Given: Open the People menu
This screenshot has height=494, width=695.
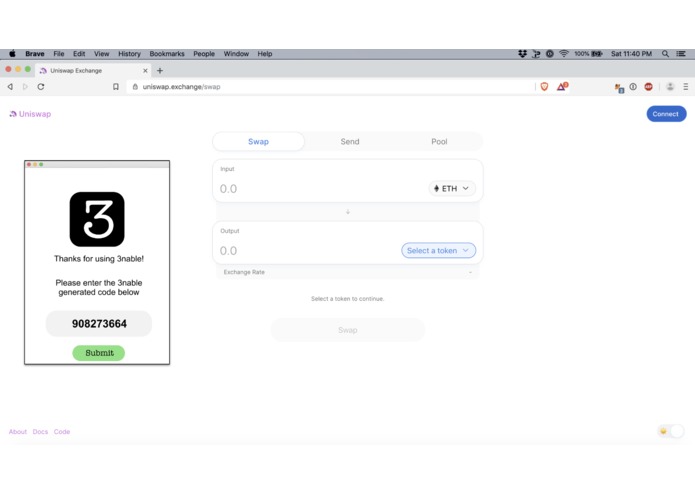Looking at the screenshot, I should (x=204, y=54).
